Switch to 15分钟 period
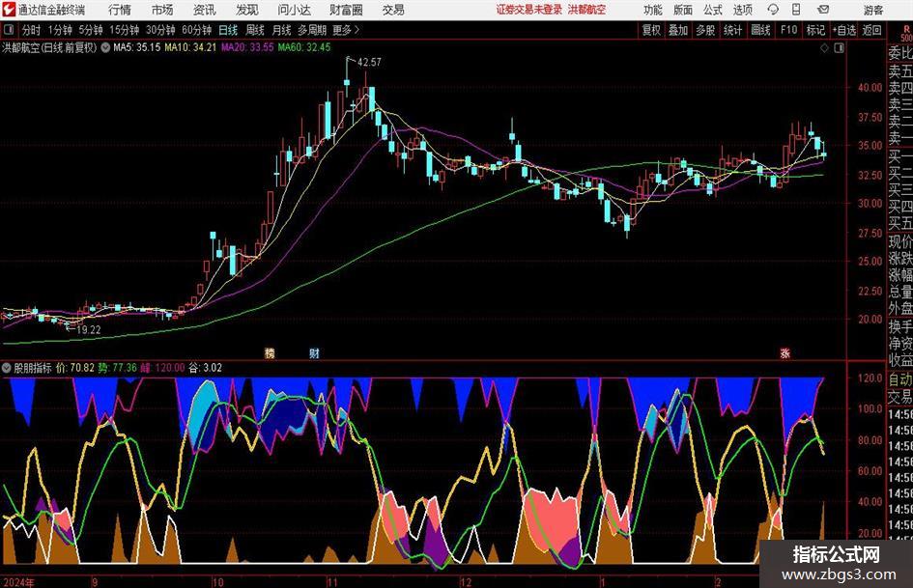The height and width of the screenshot is (588, 913). coord(125,30)
